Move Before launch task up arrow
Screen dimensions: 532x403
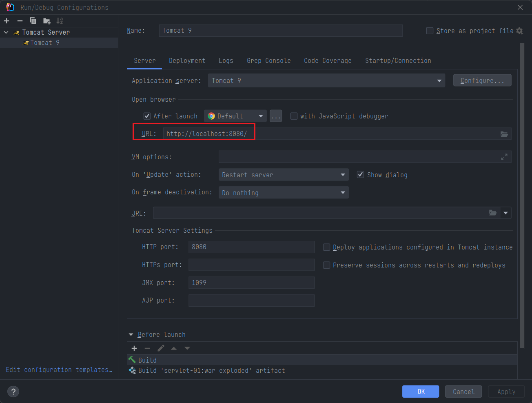coord(174,348)
